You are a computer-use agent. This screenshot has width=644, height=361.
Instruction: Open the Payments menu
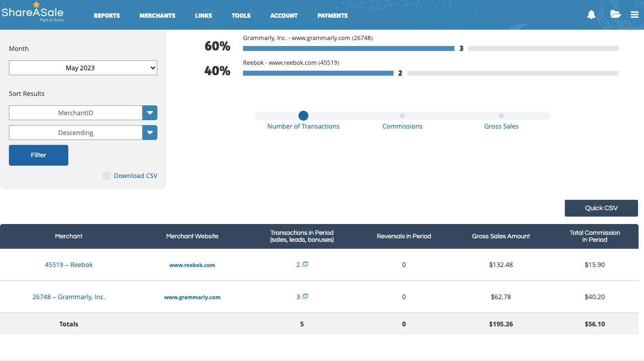point(333,16)
